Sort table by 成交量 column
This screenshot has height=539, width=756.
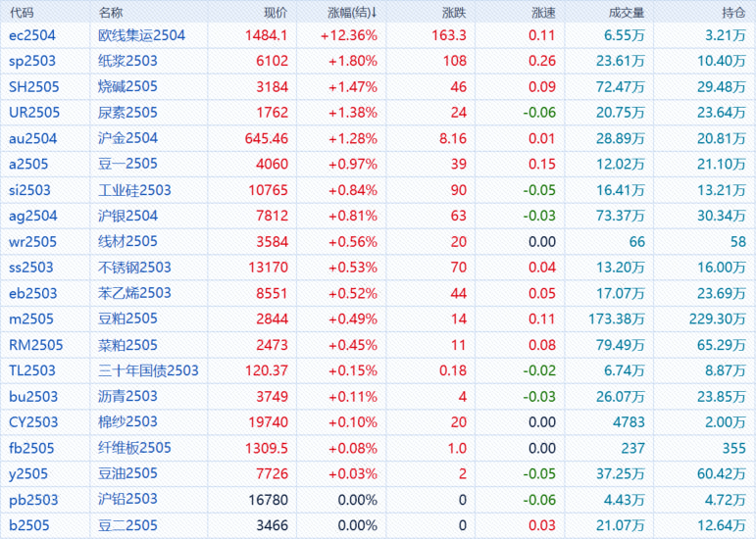(x=627, y=13)
